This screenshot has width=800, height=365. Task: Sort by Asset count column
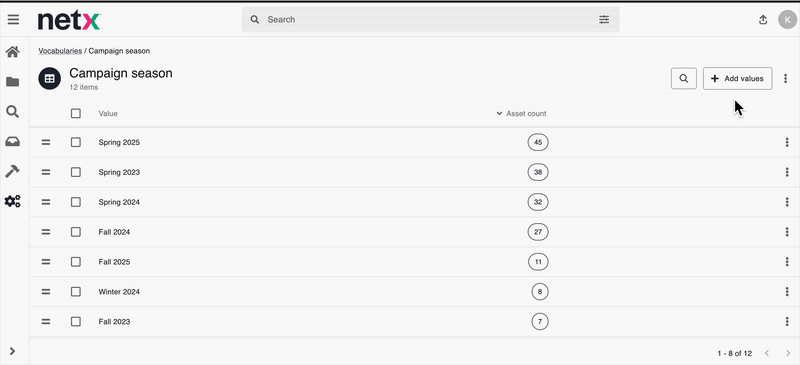point(521,113)
